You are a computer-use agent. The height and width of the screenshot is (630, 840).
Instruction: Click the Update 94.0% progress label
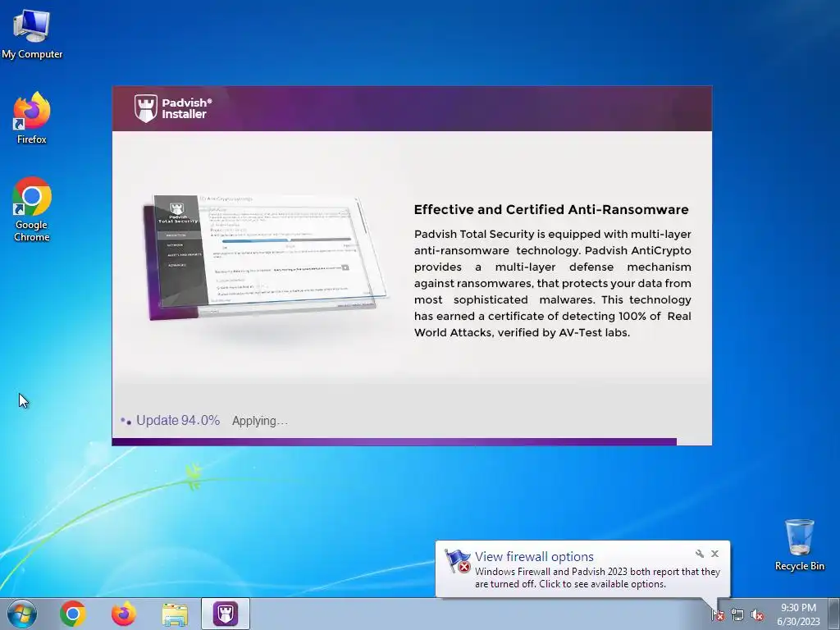(178, 421)
